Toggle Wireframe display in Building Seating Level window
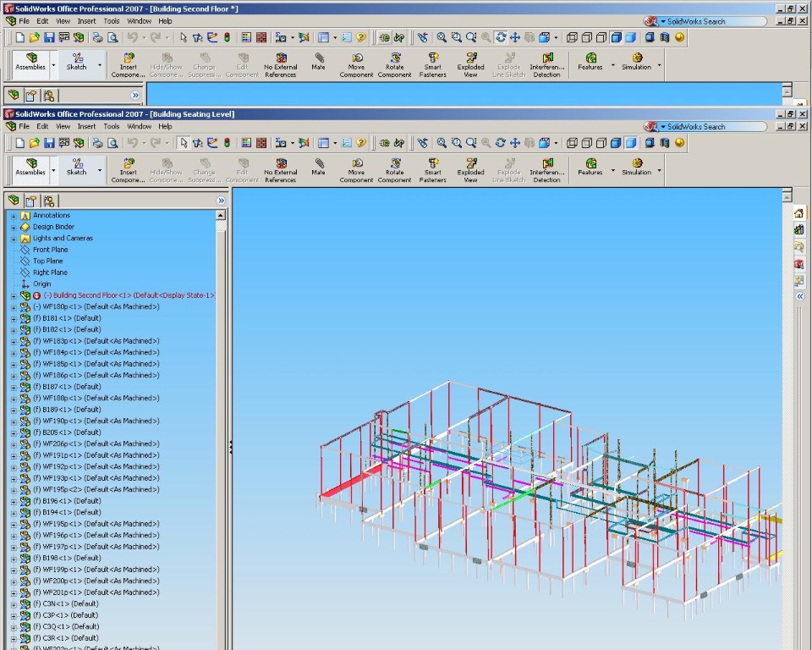812x650 pixels. click(x=573, y=142)
